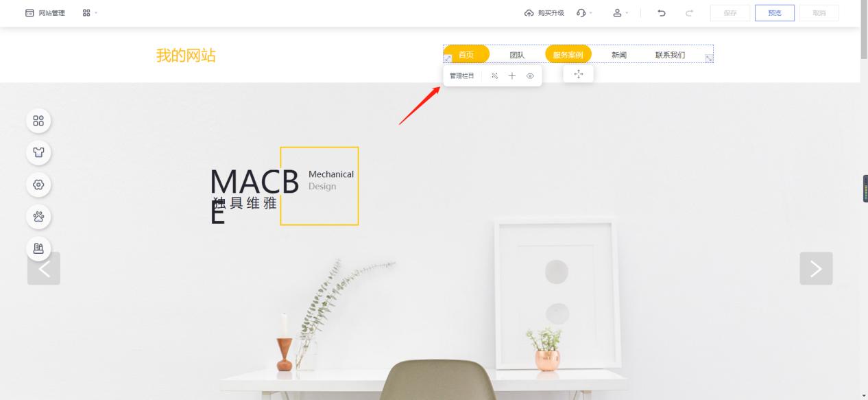The width and height of the screenshot is (868, 400).
Task: Click 管理栏目 in the floating toolbar
Action: click(x=461, y=75)
